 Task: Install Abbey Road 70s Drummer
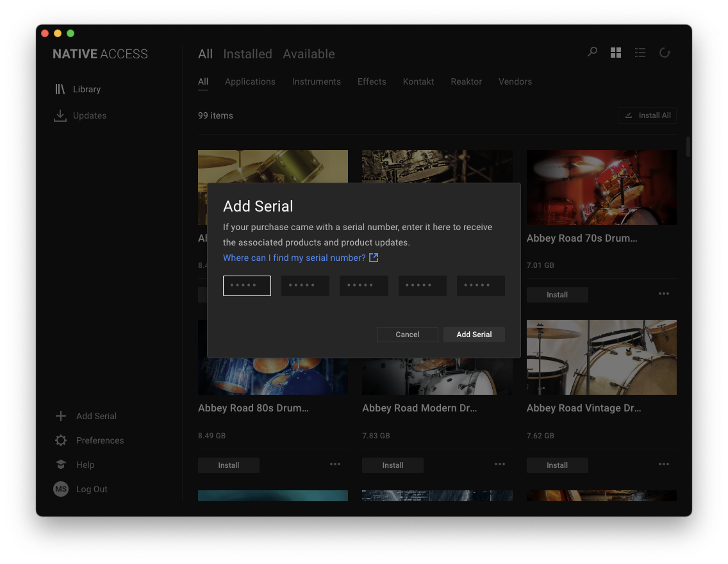557,295
